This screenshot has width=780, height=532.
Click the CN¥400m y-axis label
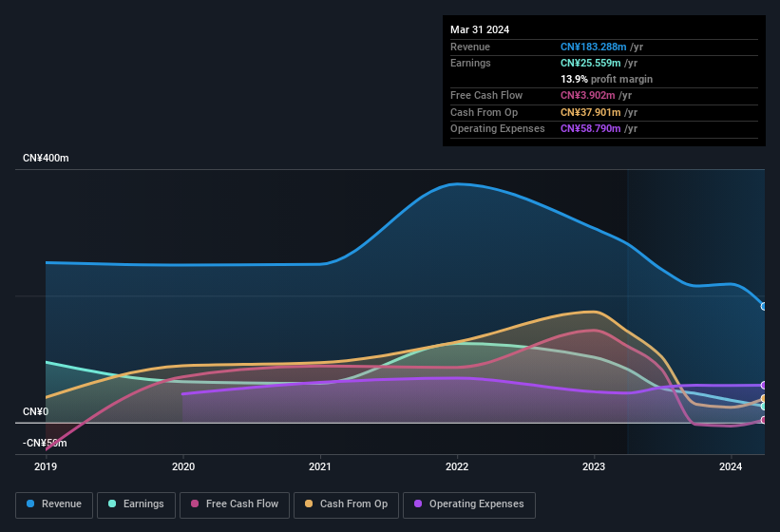tap(46, 158)
